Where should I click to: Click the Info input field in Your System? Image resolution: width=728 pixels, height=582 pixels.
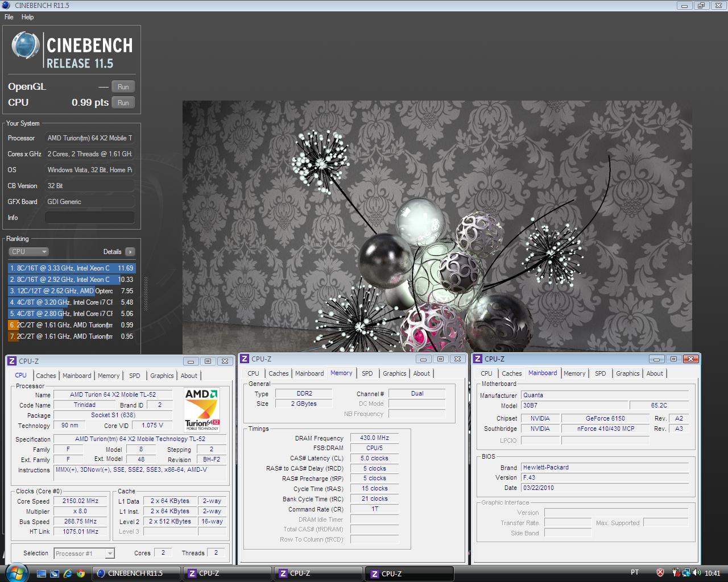[90, 218]
